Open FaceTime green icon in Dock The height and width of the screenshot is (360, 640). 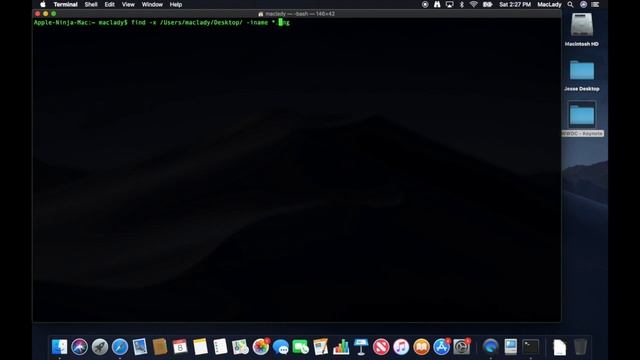tap(301, 347)
